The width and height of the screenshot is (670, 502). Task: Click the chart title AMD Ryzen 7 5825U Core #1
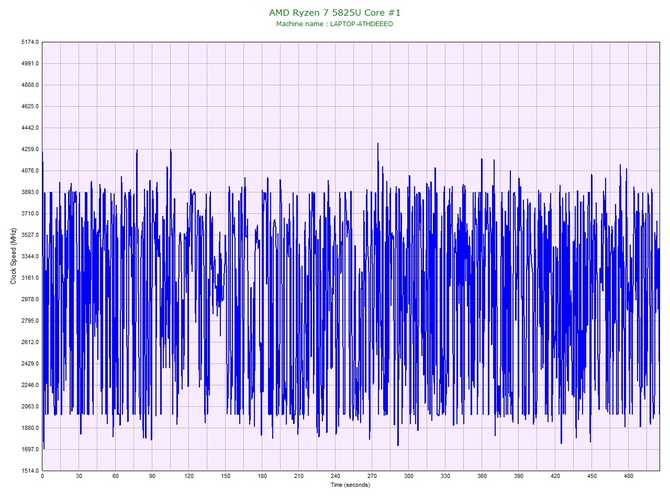(335, 13)
